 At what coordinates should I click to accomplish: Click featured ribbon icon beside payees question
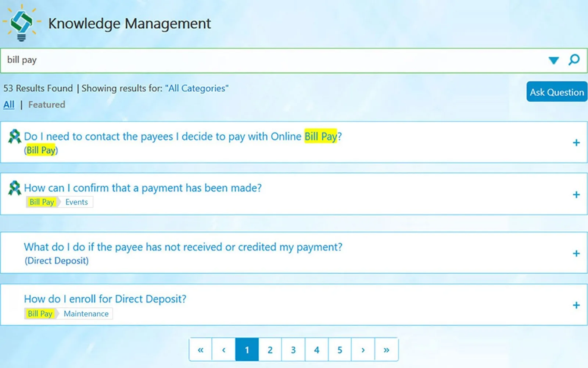click(x=15, y=137)
